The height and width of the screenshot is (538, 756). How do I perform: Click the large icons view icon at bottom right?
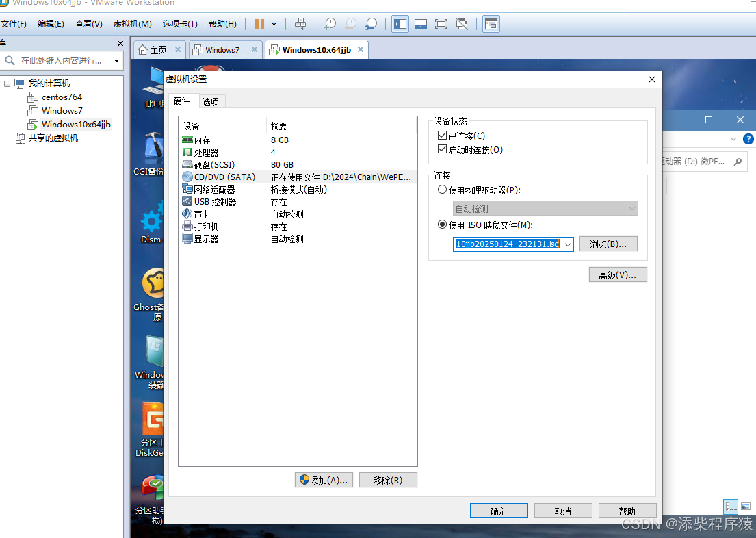[x=745, y=507]
